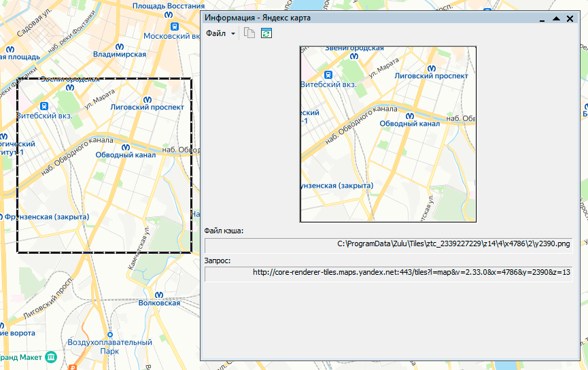Collapse the info panel with triangle button

556,18
